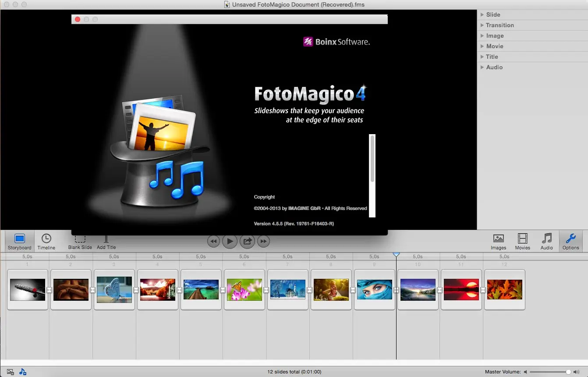The width and height of the screenshot is (588, 377).
Task: Click the transition icon between slides 3 and 4
Action: (x=136, y=290)
